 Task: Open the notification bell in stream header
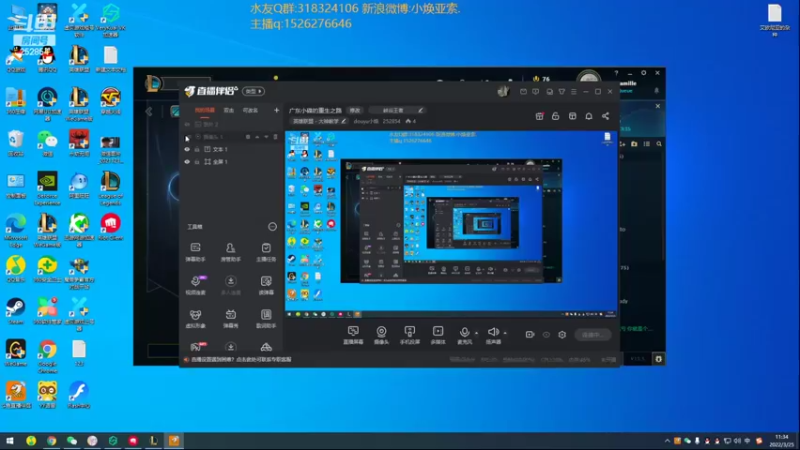tap(589, 116)
